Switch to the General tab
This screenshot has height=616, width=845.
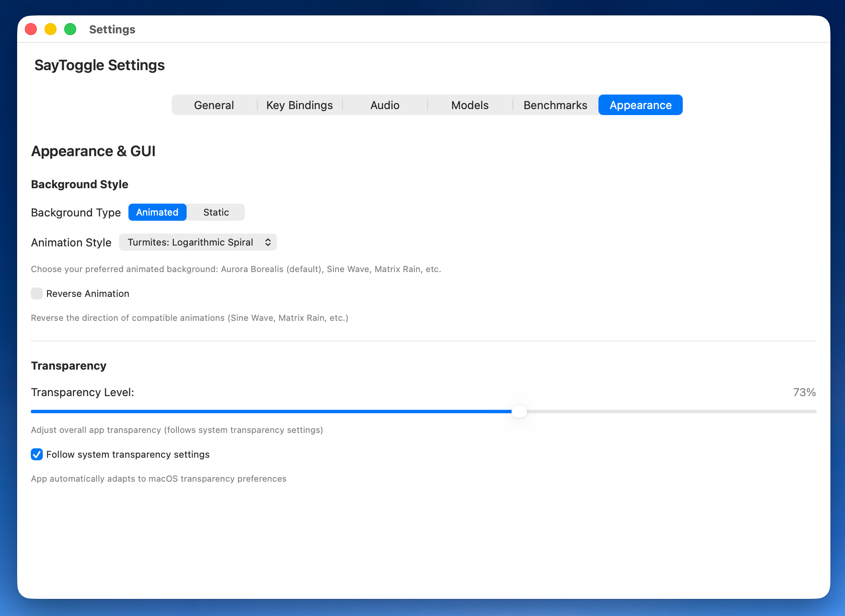[x=214, y=105]
